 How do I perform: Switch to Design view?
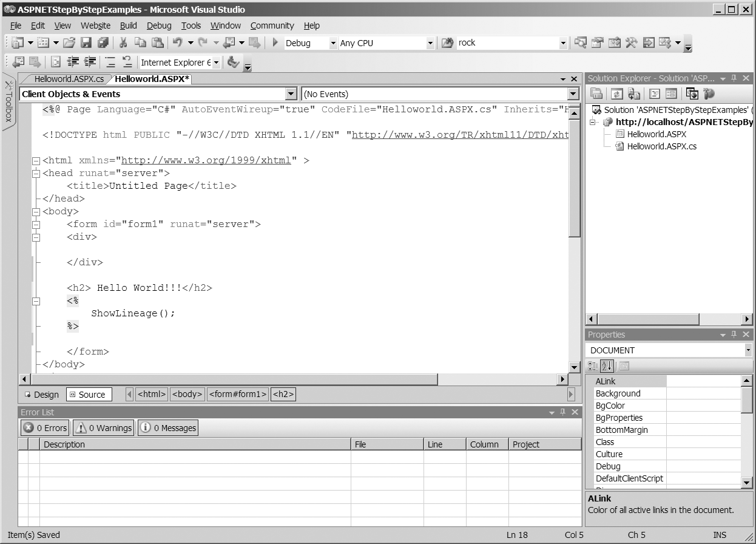coord(41,395)
